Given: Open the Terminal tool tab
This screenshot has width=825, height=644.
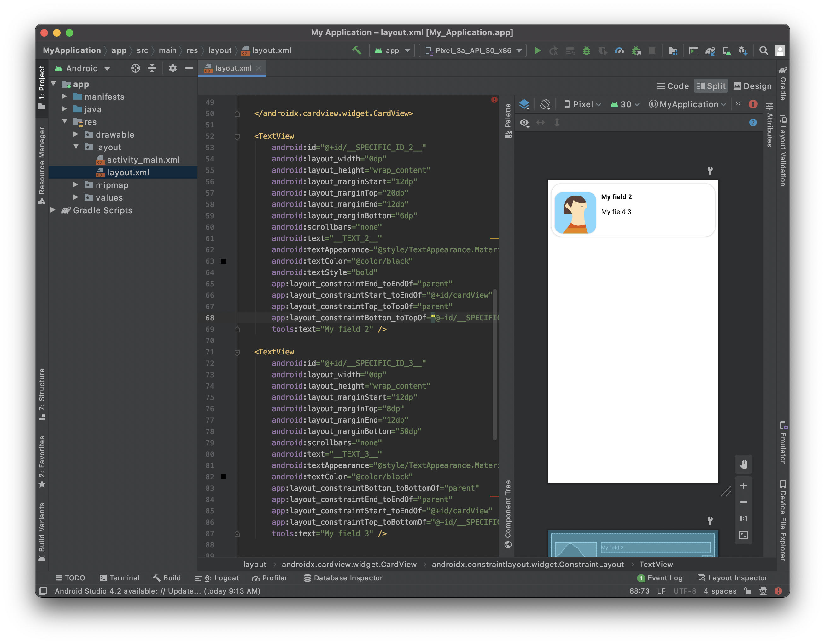Looking at the screenshot, I should pos(120,578).
